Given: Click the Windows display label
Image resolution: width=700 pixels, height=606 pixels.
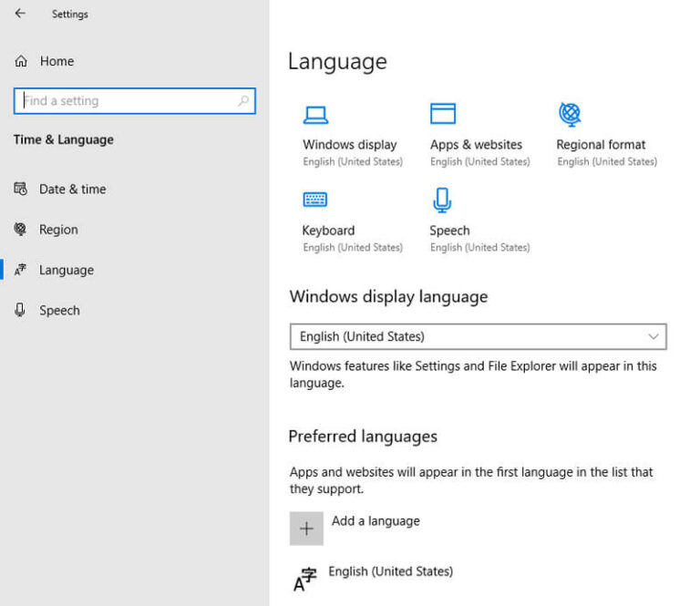Looking at the screenshot, I should [x=350, y=145].
